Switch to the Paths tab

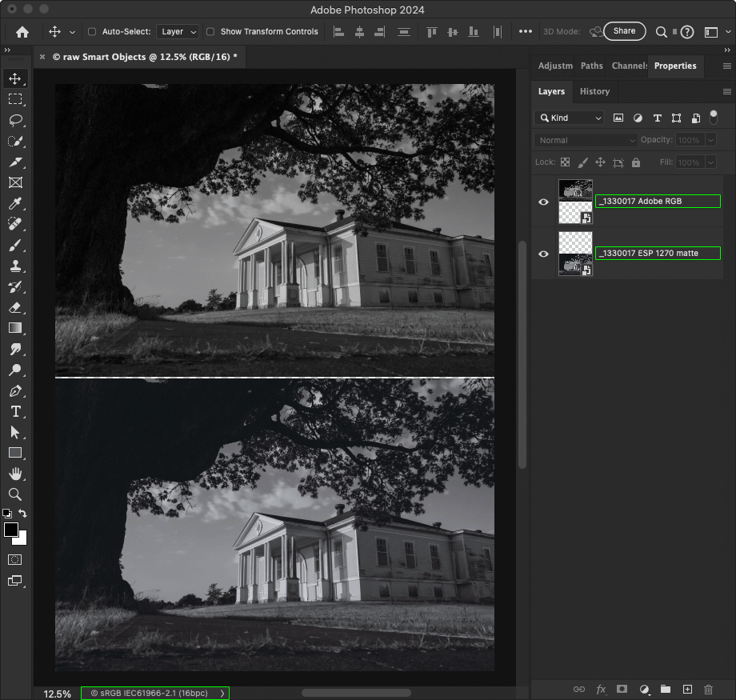(591, 66)
